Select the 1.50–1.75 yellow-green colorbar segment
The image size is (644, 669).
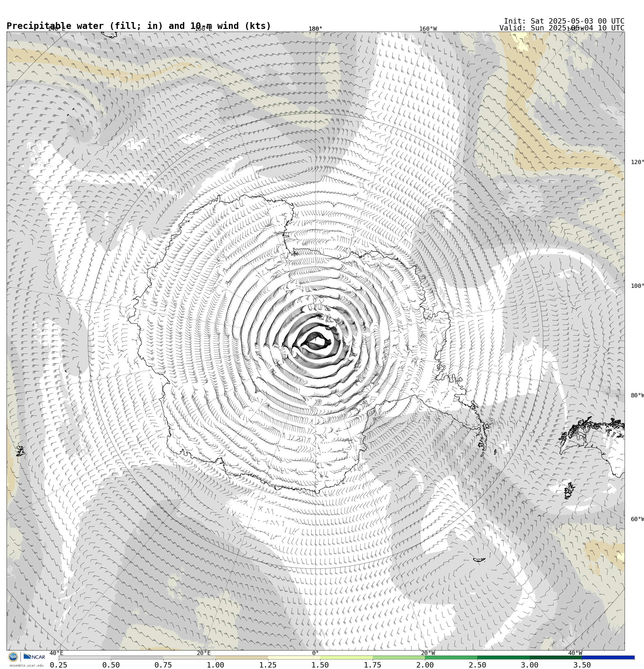(347, 657)
